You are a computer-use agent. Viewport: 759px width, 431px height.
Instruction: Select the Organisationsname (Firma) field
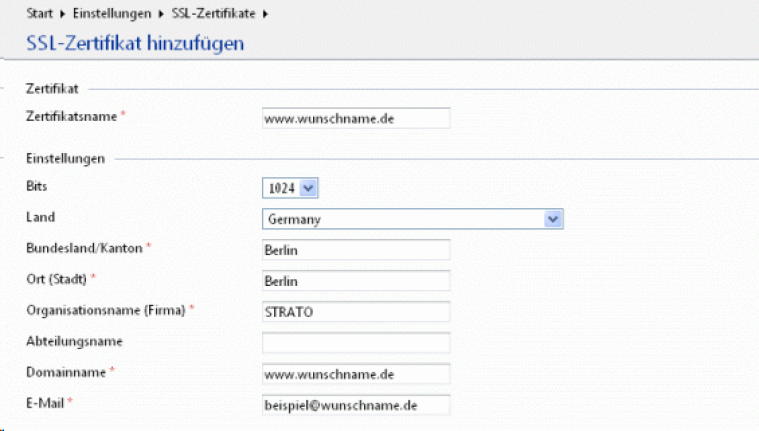[x=356, y=312]
